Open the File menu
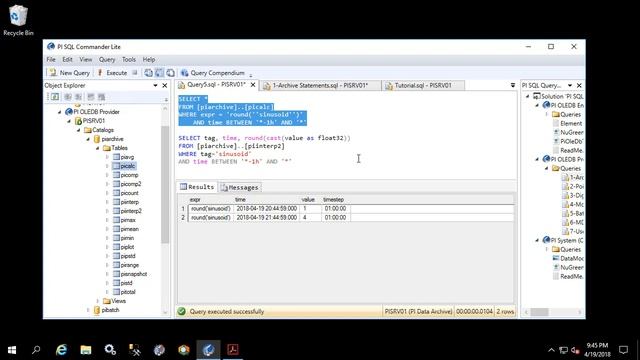 point(51,60)
